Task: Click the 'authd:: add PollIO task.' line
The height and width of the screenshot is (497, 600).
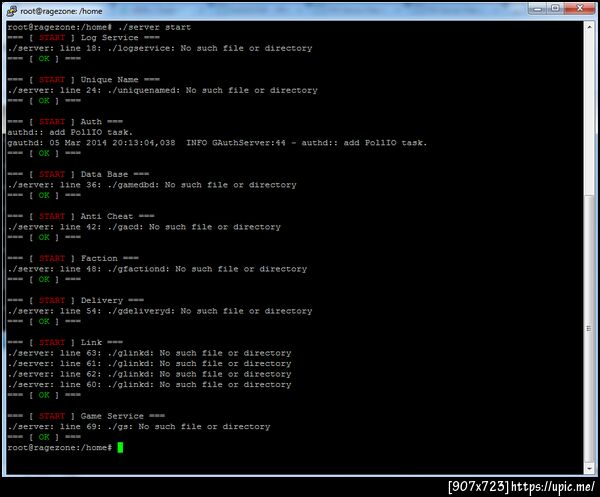Action: pos(70,132)
